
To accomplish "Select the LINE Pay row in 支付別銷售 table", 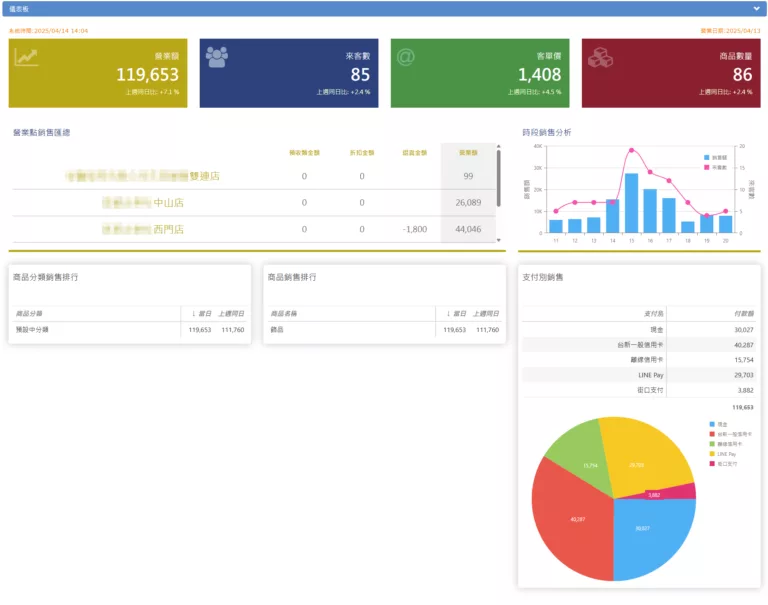I will [640, 374].
